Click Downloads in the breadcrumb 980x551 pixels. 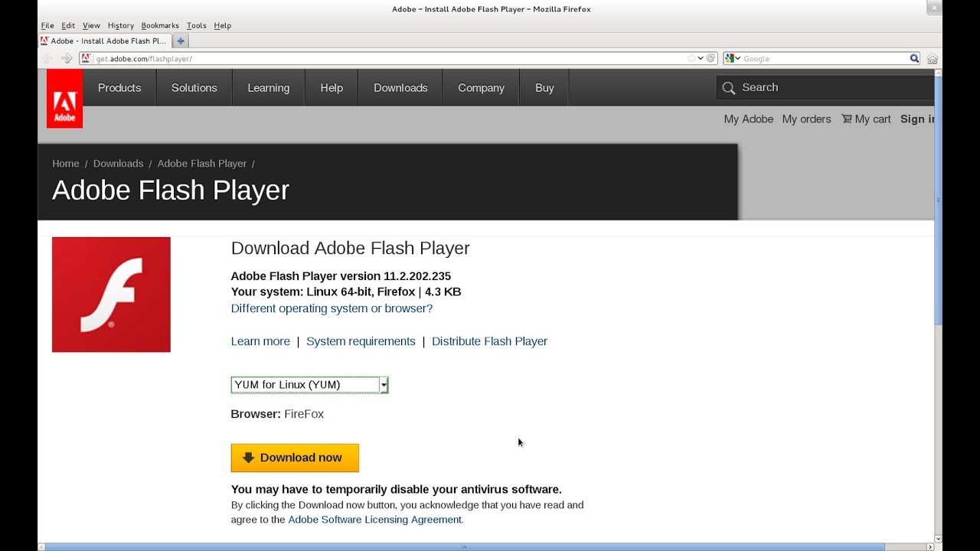(118, 164)
